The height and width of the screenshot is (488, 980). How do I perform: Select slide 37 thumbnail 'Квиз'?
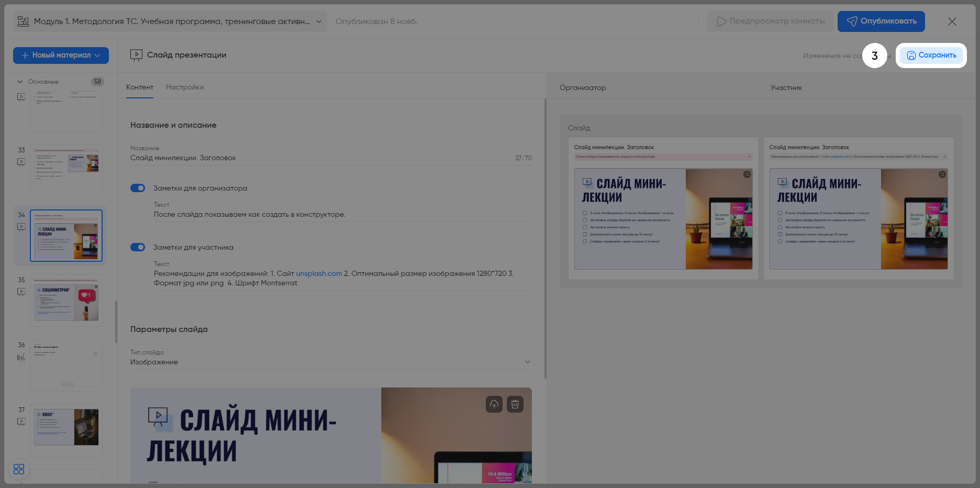pyautogui.click(x=66, y=430)
